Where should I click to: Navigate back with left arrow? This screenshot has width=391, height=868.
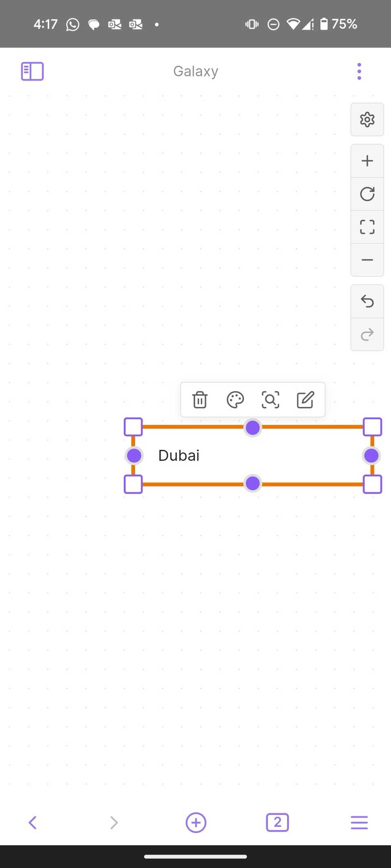(x=33, y=822)
